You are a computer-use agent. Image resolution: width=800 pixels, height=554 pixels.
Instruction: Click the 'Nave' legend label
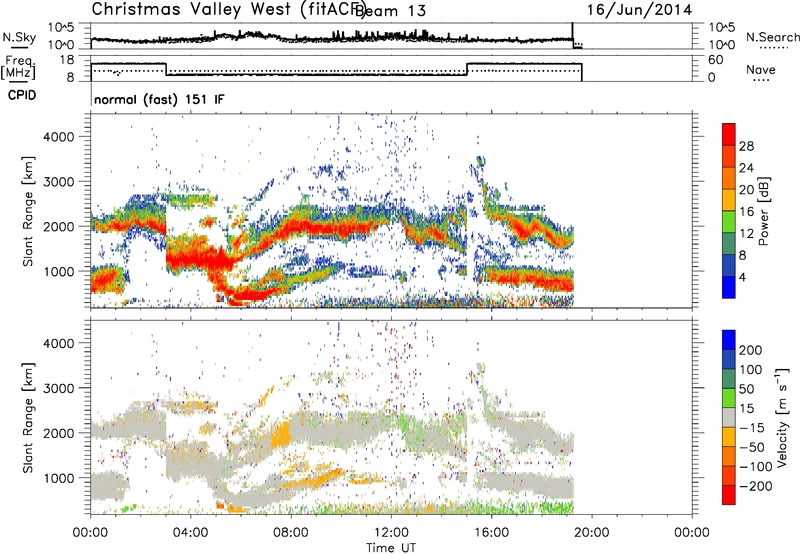pyautogui.click(x=761, y=70)
